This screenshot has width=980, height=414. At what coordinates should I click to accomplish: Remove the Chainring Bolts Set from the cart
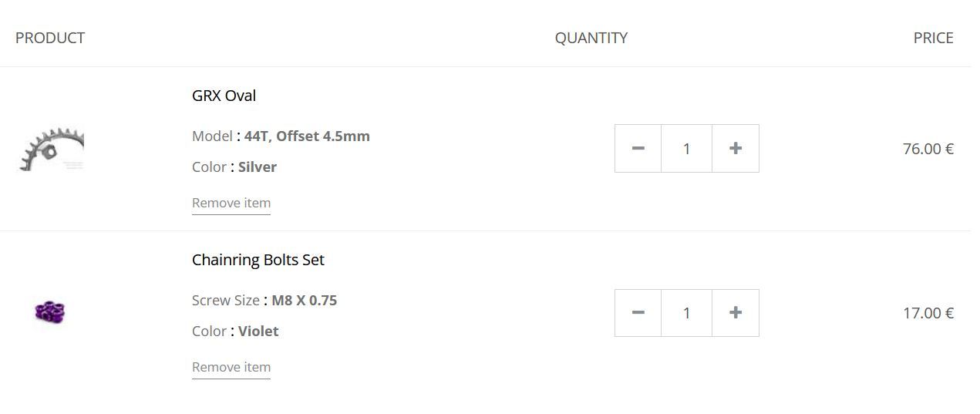231,367
